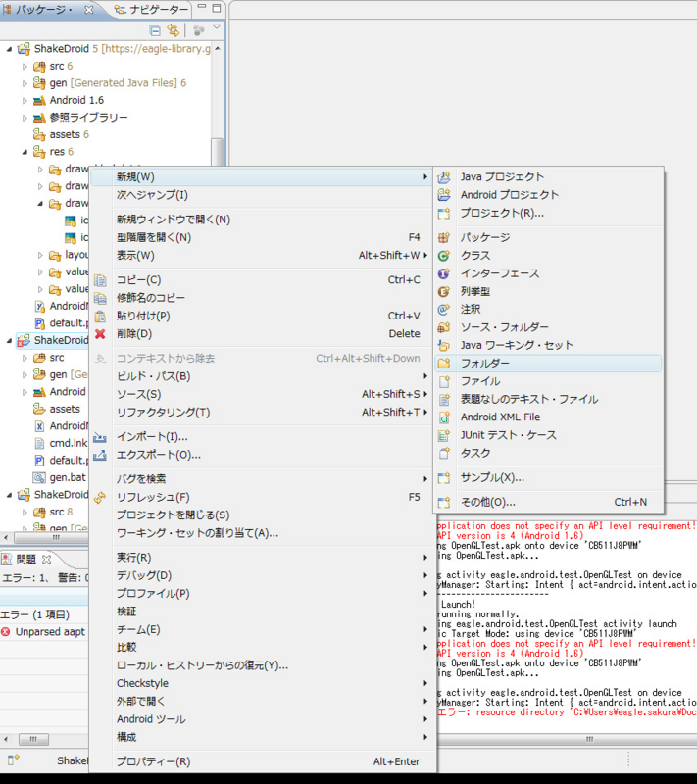The height and width of the screenshot is (784, 697).
Task: Click the インポート import icon
Action: coord(100,437)
